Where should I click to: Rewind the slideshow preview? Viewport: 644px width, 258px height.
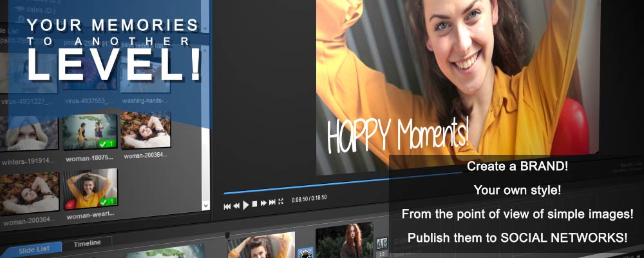pyautogui.click(x=236, y=206)
